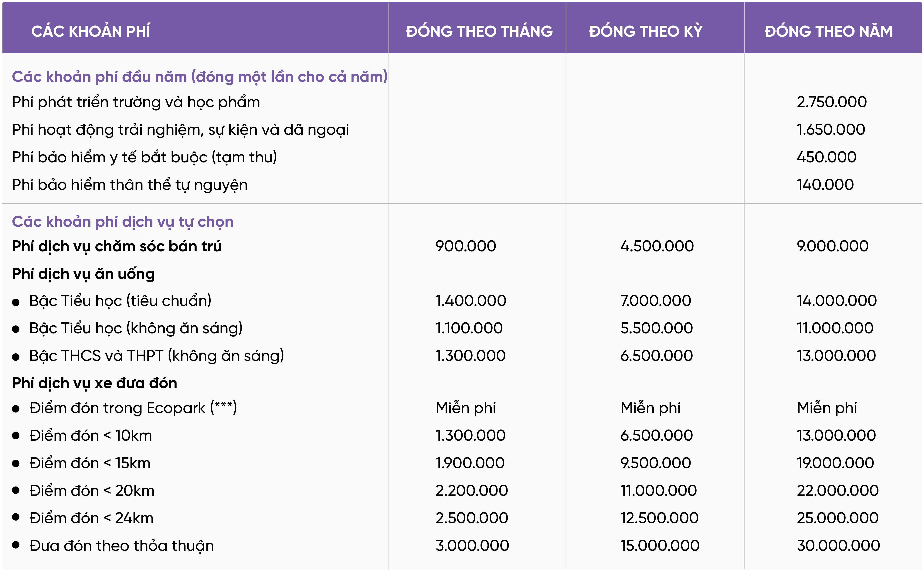This screenshot has width=924, height=578.
Task: Click the bullet before 'Điểm đón trong Ecopark'
Action: (x=16, y=409)
